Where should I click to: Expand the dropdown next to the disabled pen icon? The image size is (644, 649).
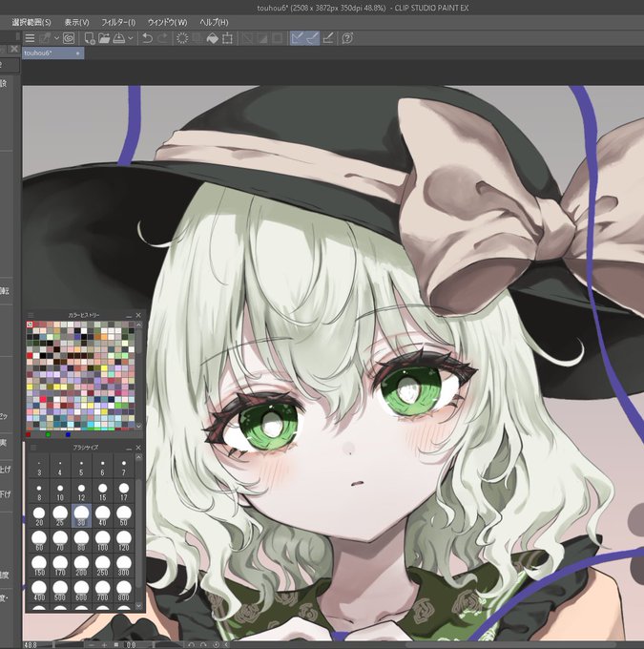click(56, 38)
